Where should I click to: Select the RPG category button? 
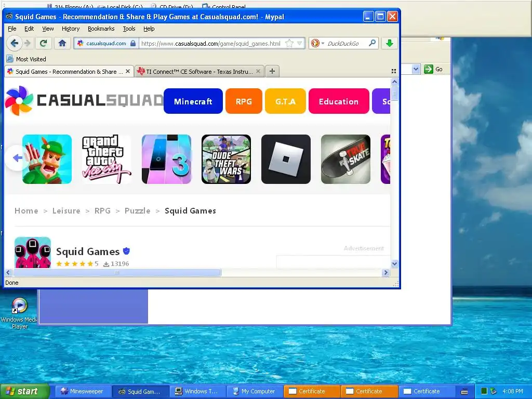244,101
